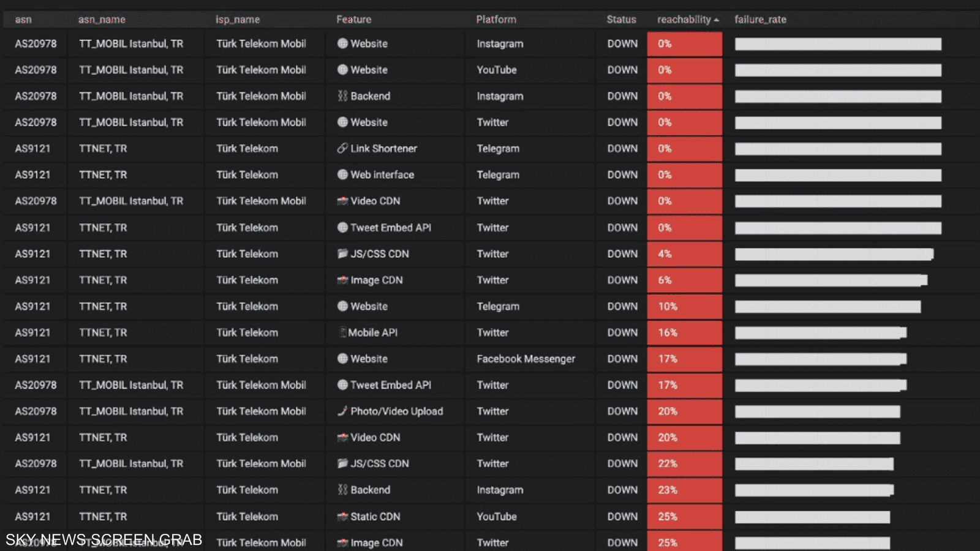980x551 pixels.
Task: Sort by the asn column header
Action: click(x=23, y=20)
